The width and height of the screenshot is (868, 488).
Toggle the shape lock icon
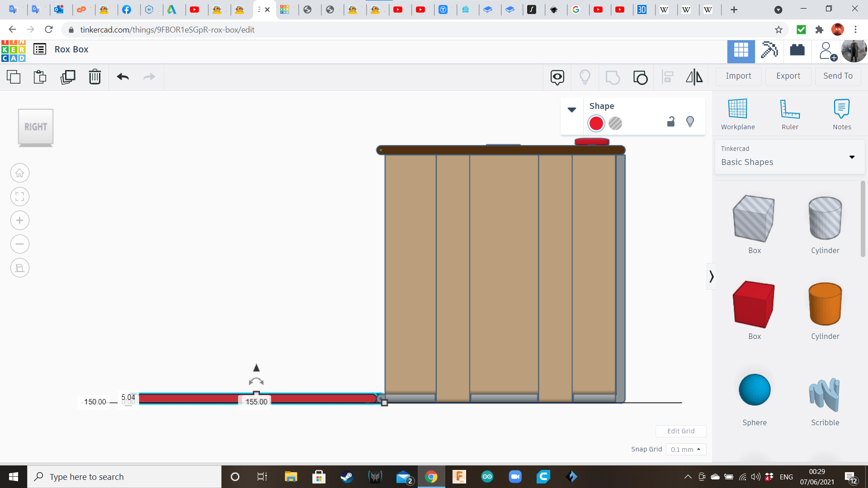(671, 122)
